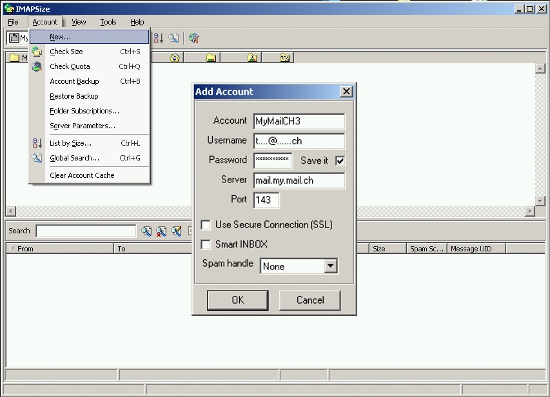
Task: Click the Check Quota globe icon
Action: tap(37, 66)
